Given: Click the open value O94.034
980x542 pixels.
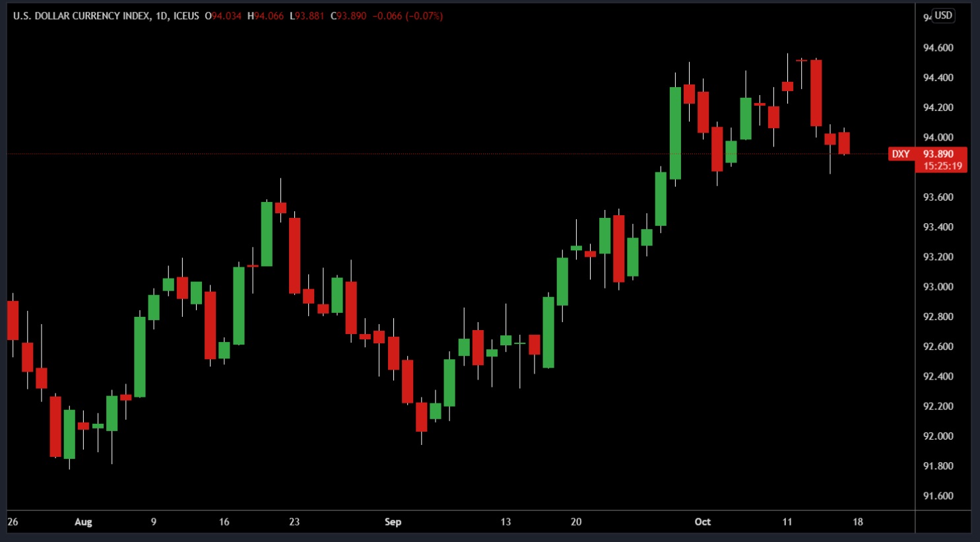Looking at the screenshot, I should coord(223,16).
